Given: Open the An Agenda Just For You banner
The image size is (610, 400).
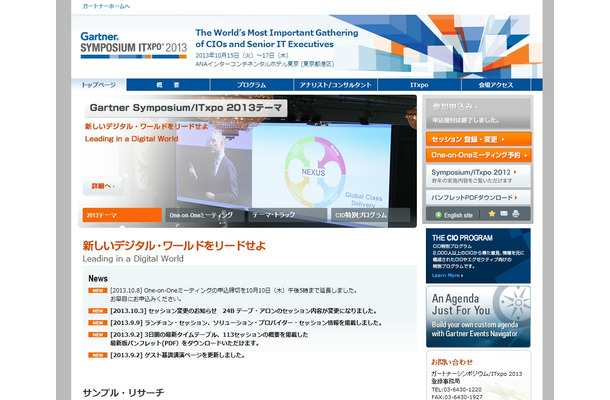Looking at the screenshot, I should coord(478,317).
